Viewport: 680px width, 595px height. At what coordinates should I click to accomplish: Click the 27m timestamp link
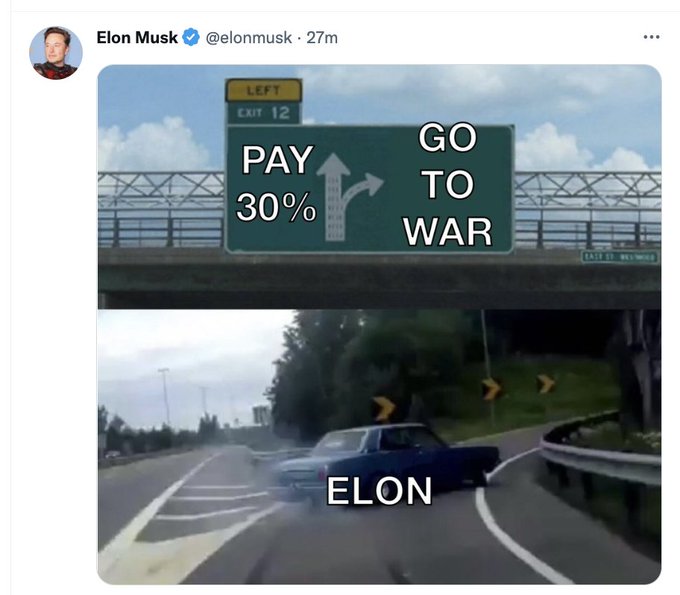[322, 38]
